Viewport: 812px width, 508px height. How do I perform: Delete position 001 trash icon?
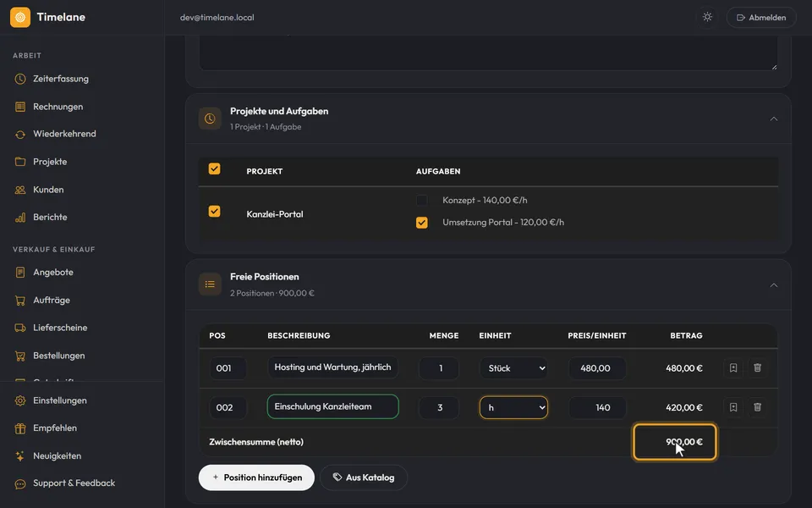click(757, 368)
